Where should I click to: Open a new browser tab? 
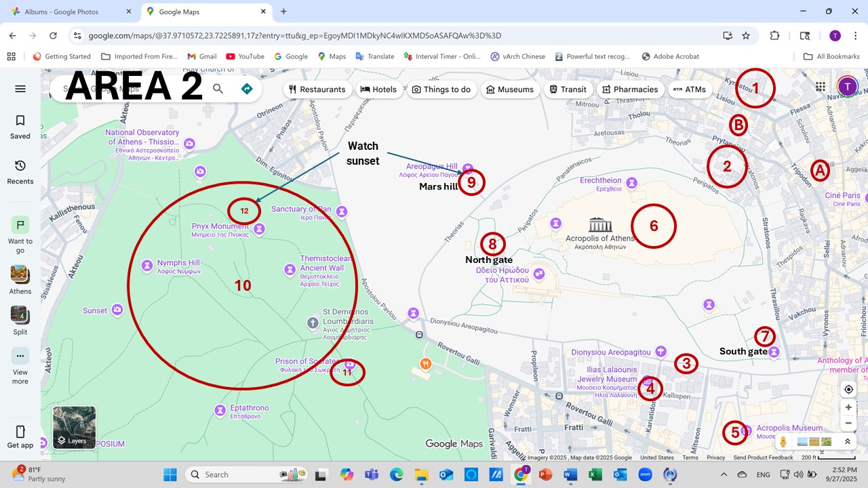pyautogui.click(x=283, y=12)
